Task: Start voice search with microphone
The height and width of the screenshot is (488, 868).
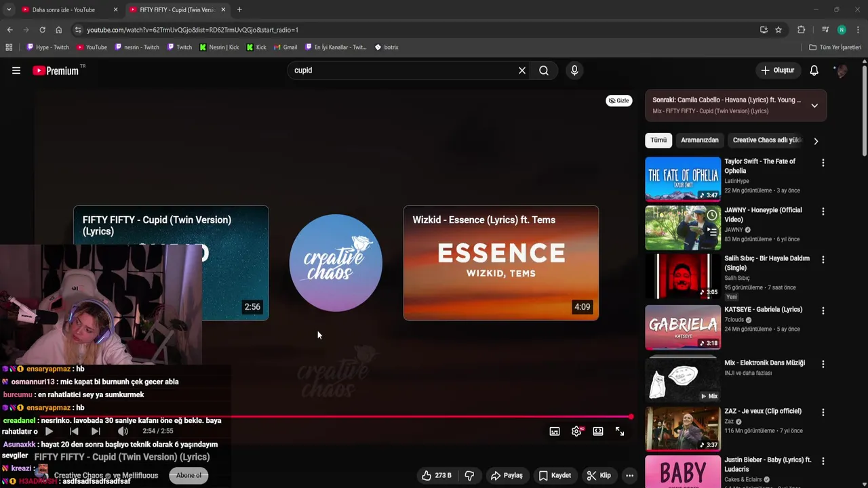Action: (574, 70)
